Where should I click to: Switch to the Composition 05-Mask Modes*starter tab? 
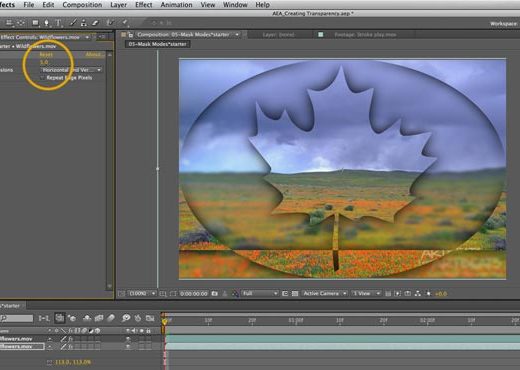(x=183, y=34)
